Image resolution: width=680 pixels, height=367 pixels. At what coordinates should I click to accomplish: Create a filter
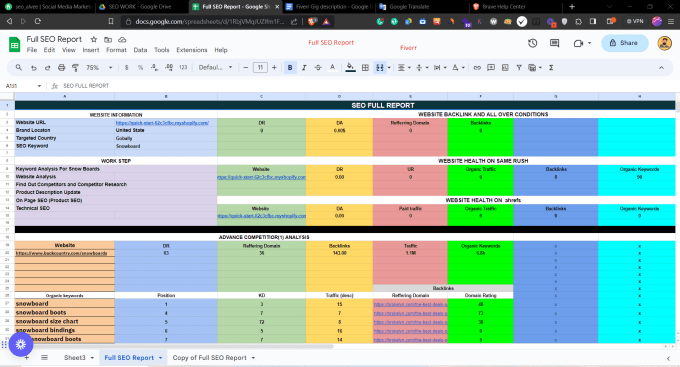click(x=519, y=68)
